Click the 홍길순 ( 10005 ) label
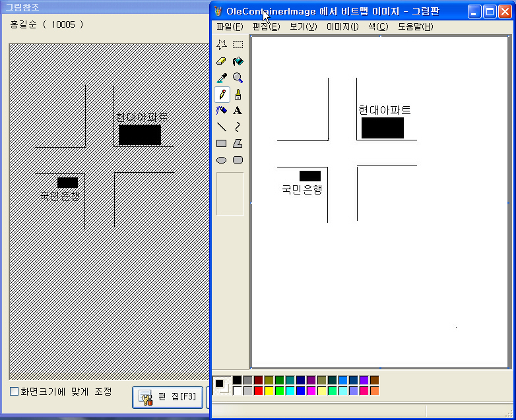This screenshot has width=516, height=420. (x=46, y=24)
